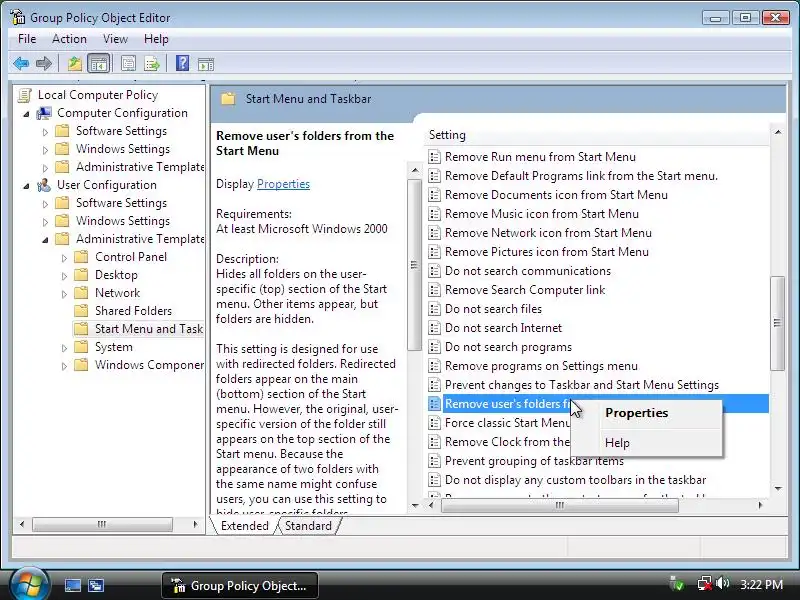Image resolution: width=800 pixels, height=600 pixels.
Task: Click the Setting column header
Action: click(x=597, y=135)
